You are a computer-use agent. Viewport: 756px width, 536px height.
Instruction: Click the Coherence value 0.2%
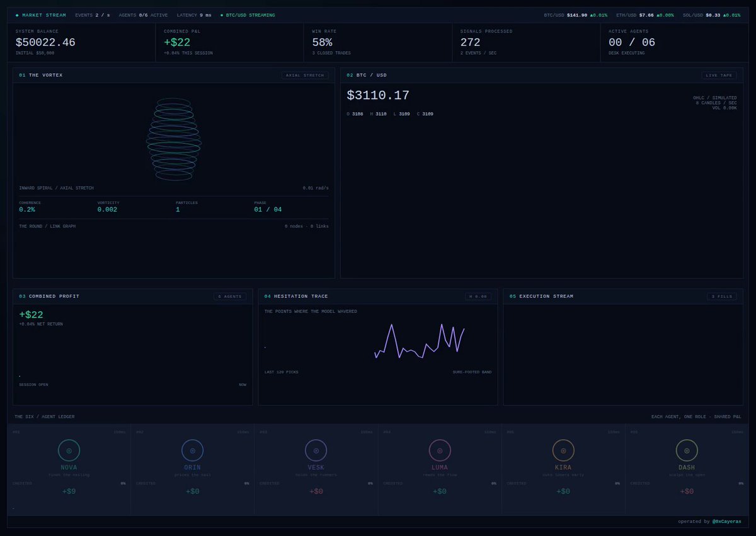(x=27, y=209)
